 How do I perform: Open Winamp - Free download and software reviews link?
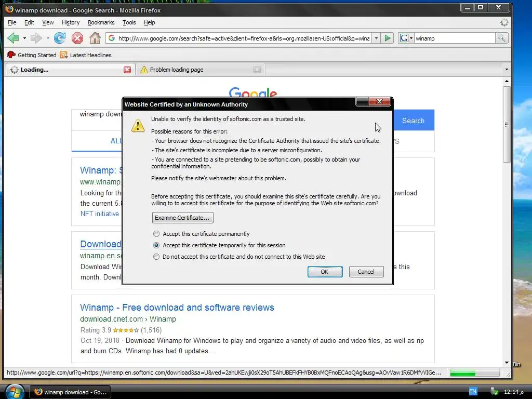pyautogui.click(x=177, y=308)
